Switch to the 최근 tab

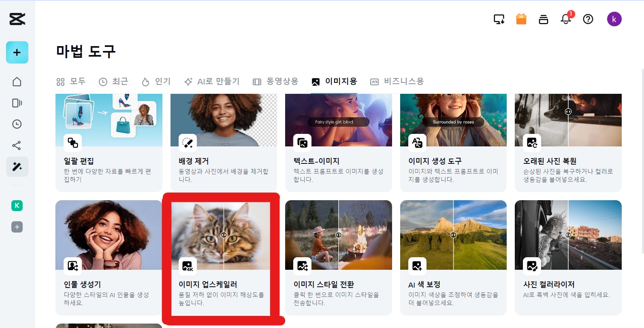tap(113, 82)
